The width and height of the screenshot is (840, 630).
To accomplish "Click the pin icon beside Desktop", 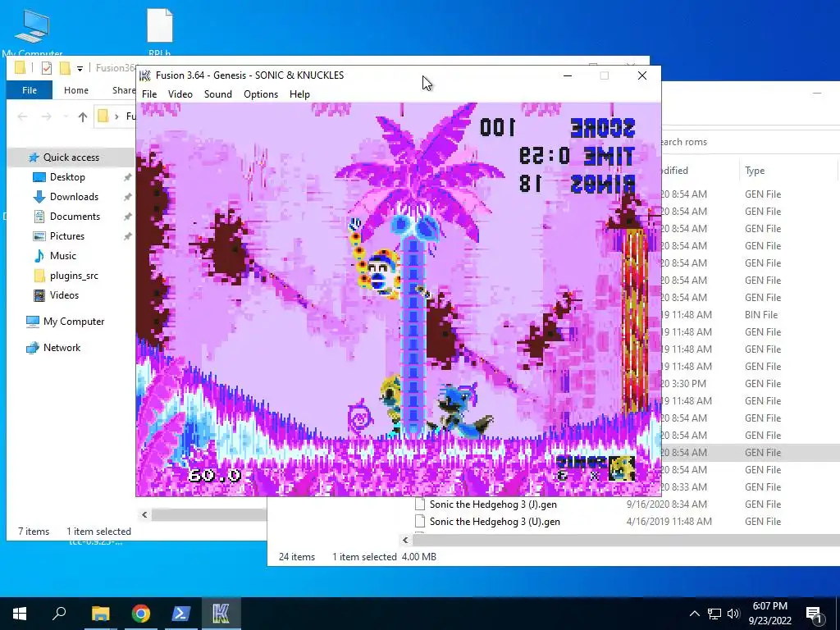I will 127,177.
